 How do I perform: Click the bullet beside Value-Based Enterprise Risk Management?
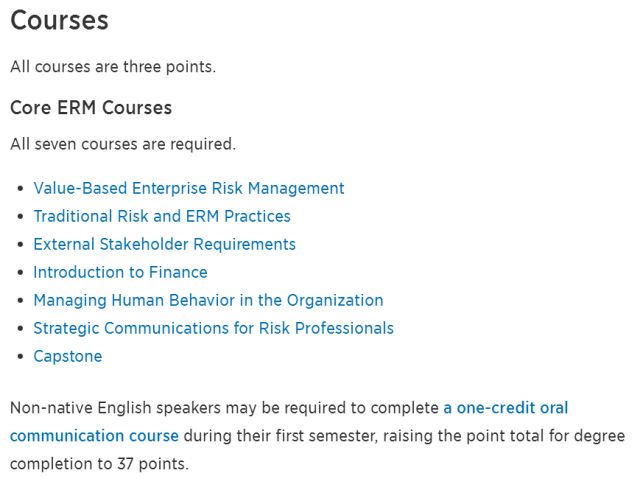(21, 189)
